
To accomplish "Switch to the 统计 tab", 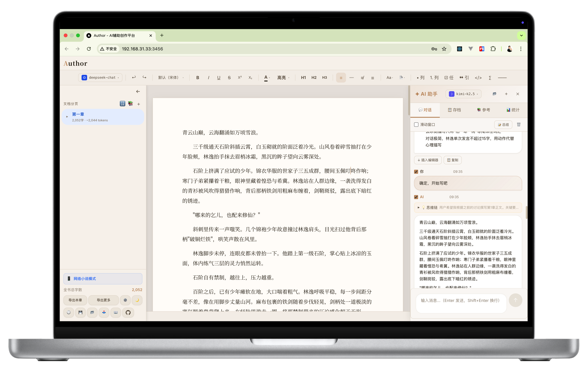I will [x=513, y=110].
